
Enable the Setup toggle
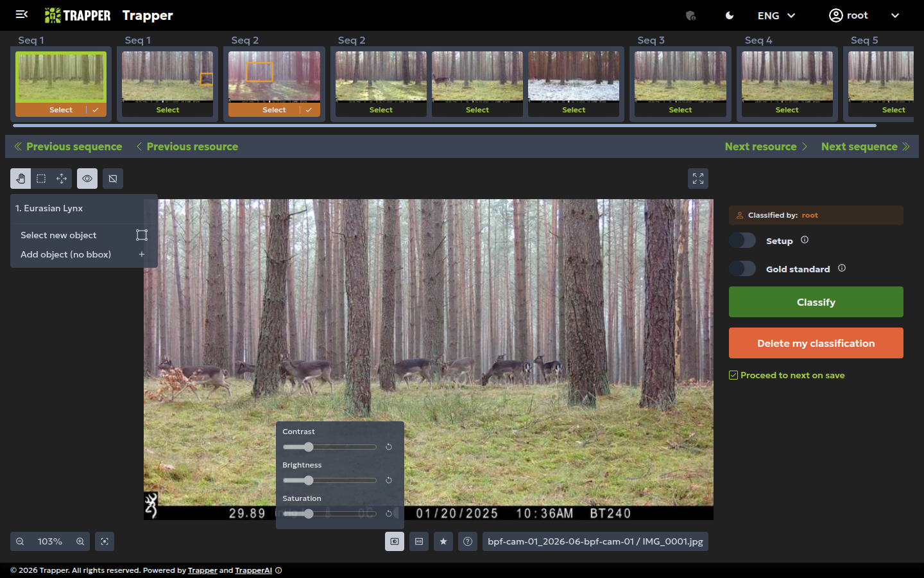[x=742, y=241]
